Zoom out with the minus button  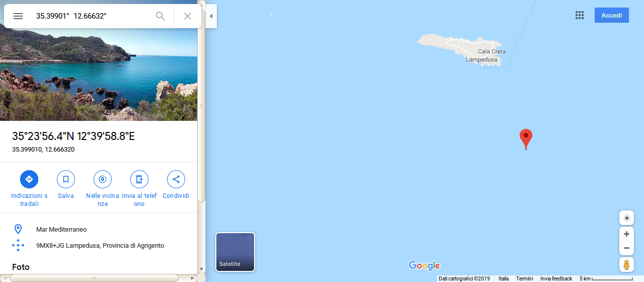pos(626,248)
